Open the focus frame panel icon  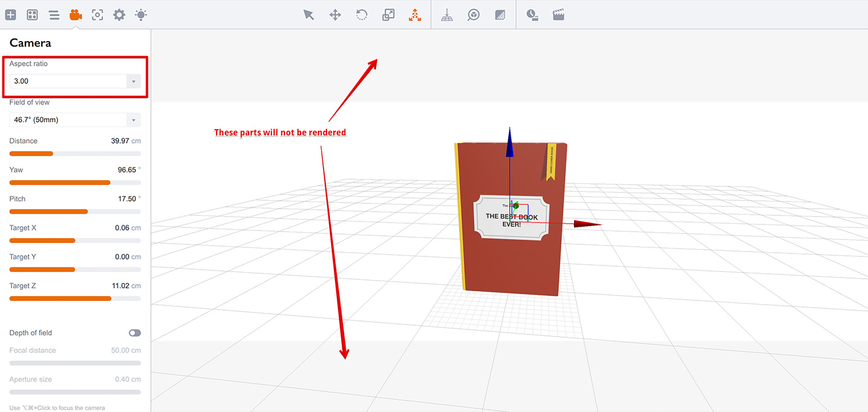(97, 14)
